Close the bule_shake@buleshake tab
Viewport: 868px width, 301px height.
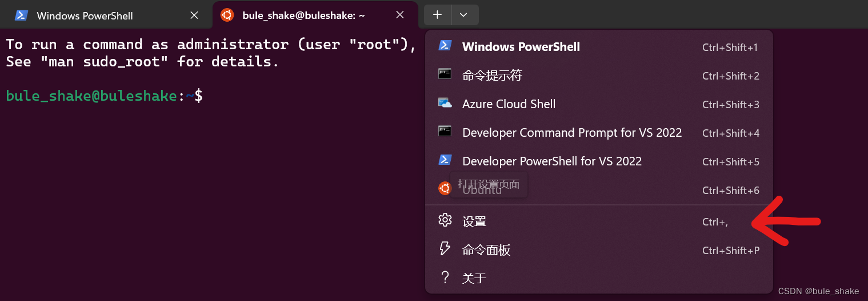(x=400, y=15)
